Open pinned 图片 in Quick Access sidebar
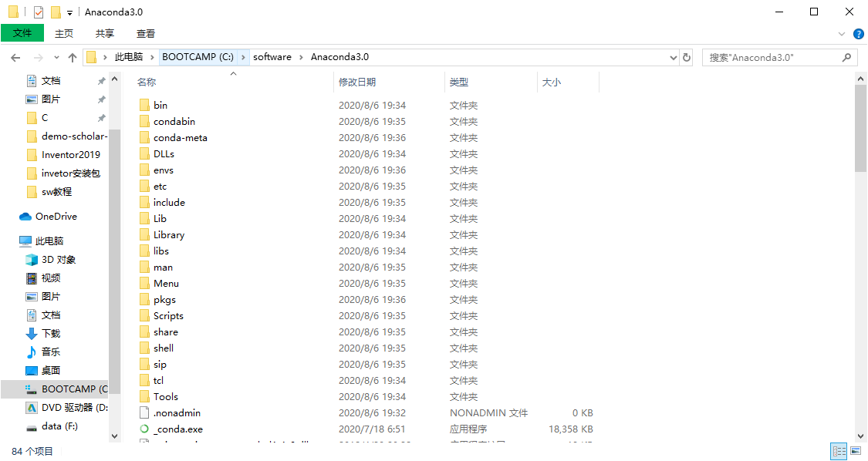 point(51,99)
